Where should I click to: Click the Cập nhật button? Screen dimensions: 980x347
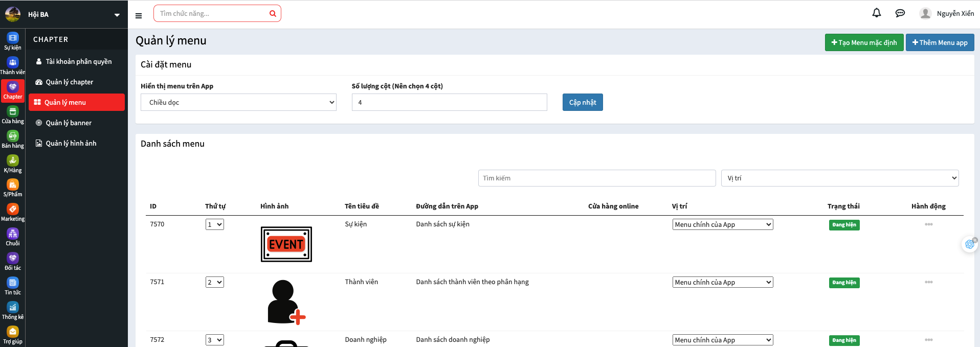coord(583,102)
